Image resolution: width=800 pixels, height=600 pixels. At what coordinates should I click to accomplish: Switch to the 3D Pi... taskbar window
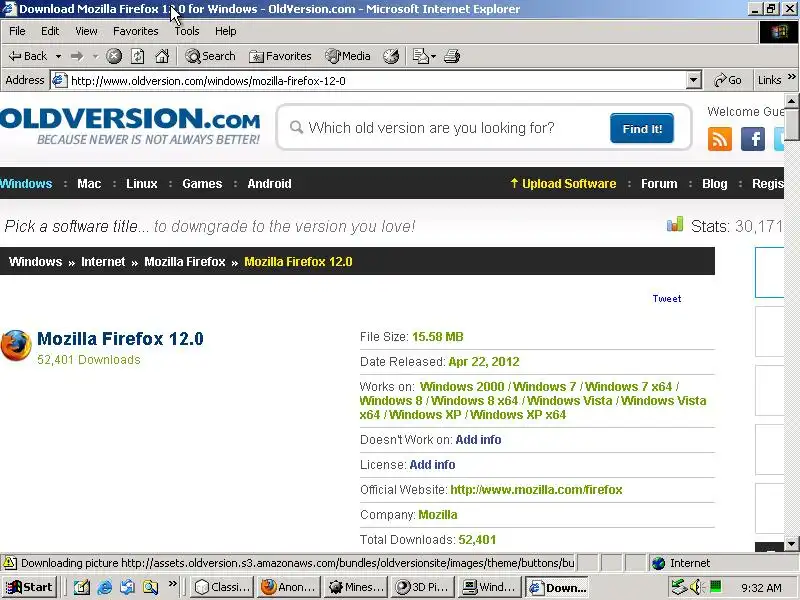pos(423,587)
